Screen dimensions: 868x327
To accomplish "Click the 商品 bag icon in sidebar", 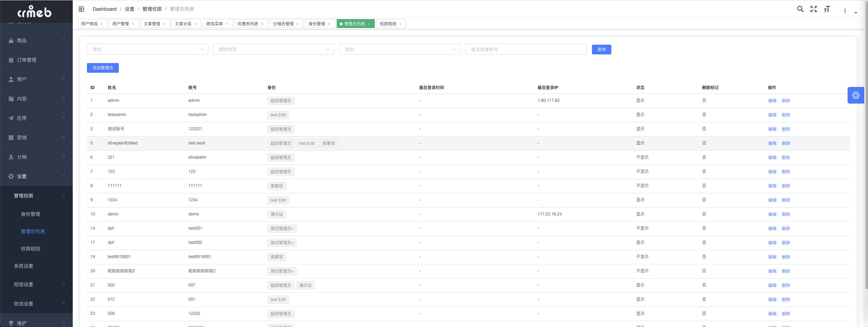I will 11,41.
